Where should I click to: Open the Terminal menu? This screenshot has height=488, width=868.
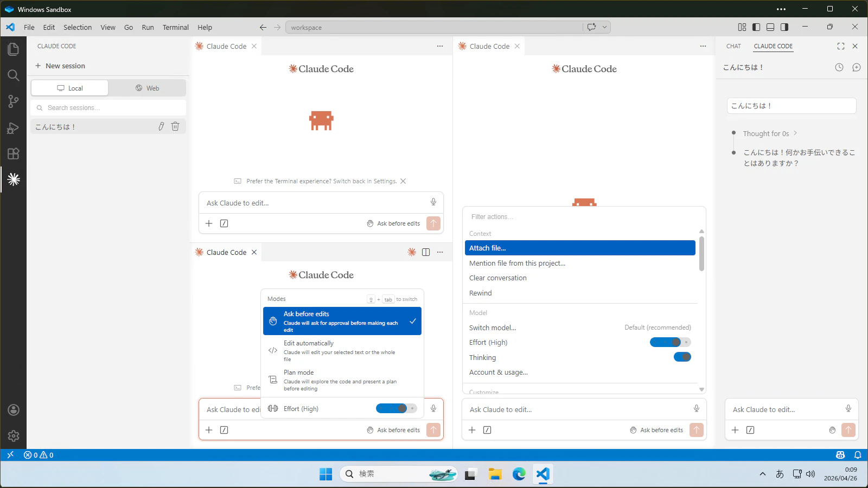click(176, 27)
